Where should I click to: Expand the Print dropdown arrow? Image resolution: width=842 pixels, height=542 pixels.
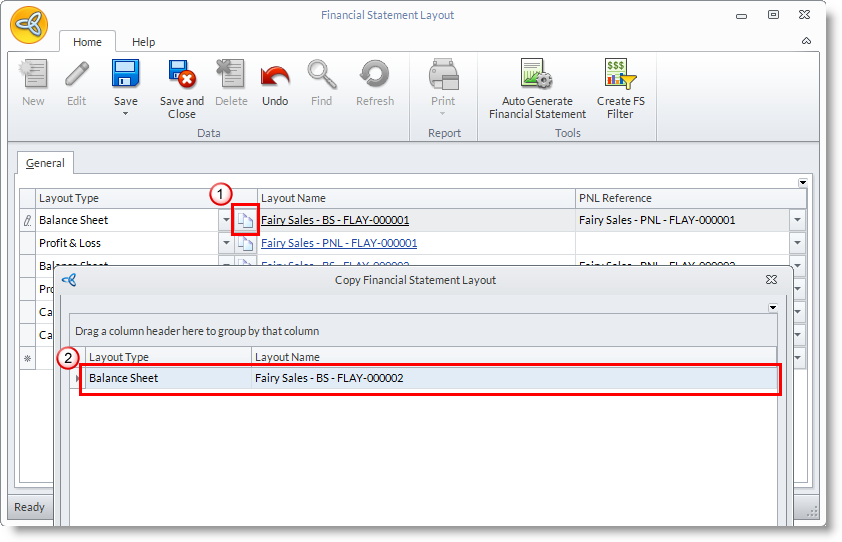(443, 114)
